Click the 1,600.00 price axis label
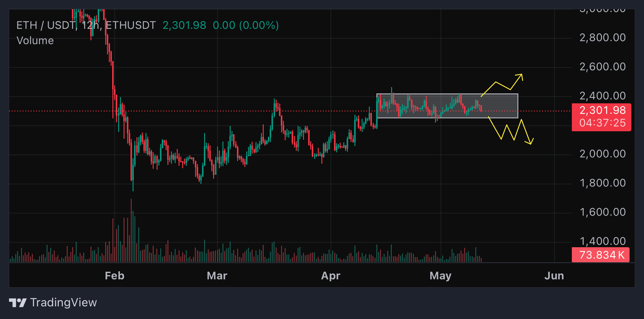This screenshot has width=644, height=319. (603, 212)
